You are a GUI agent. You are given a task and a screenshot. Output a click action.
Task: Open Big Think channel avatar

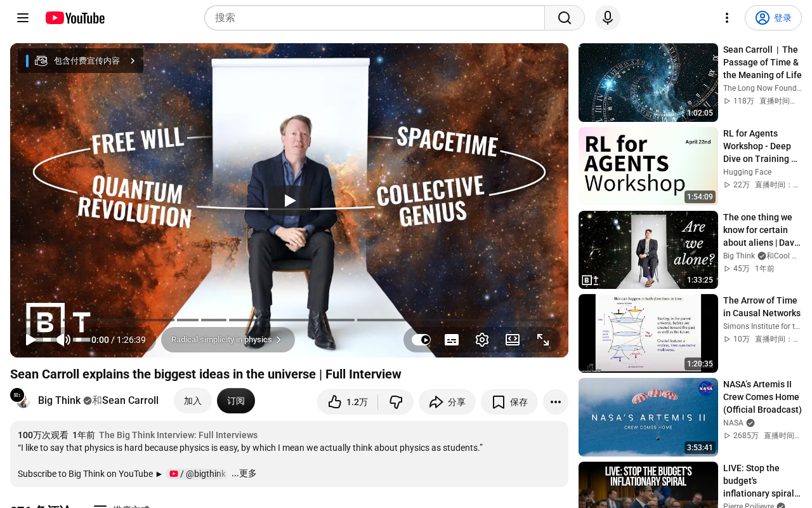pyautogui.click(x=20, y=399)
